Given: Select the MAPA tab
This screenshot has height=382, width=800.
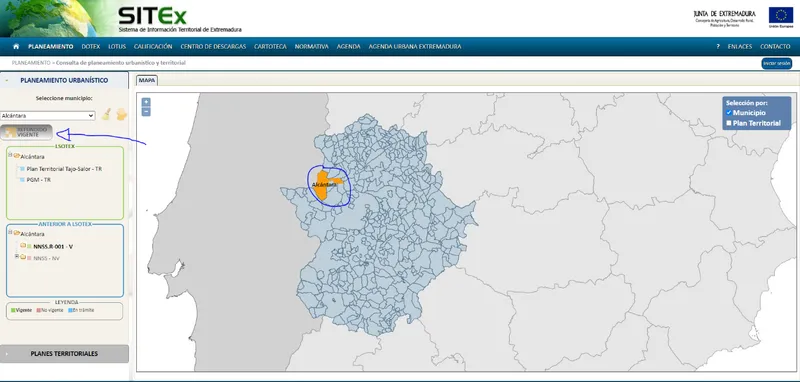Looking at the screenshot, I should (147, 81).
